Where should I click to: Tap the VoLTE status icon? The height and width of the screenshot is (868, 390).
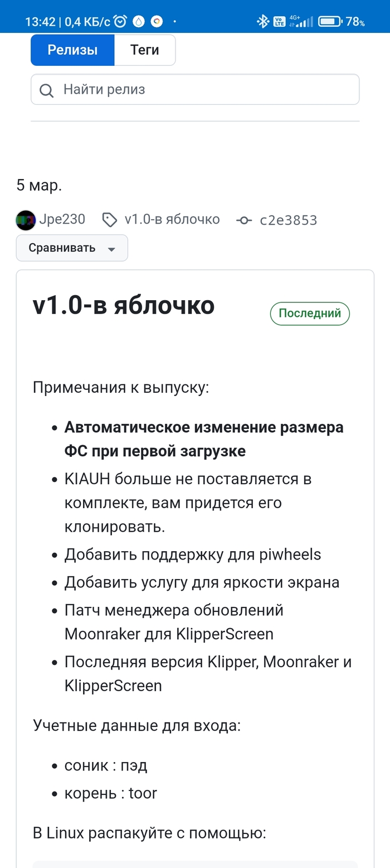tap(279, 22)
